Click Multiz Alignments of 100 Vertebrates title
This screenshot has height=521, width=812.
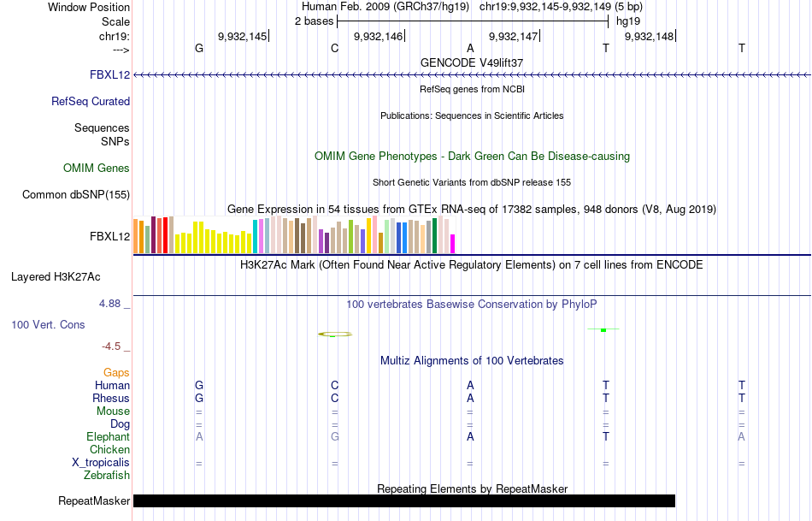(472, 360)
